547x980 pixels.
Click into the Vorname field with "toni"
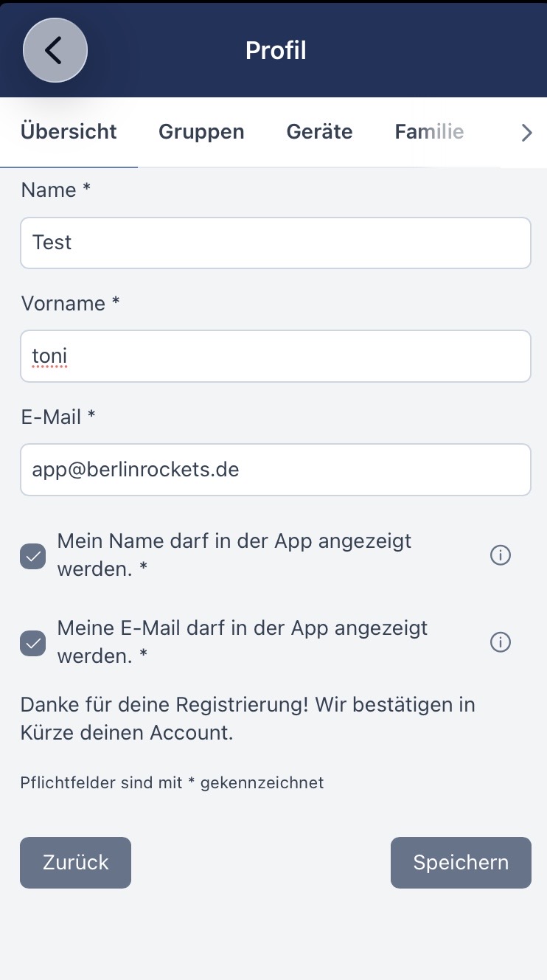pyautogui.click(x=276, y=356)
